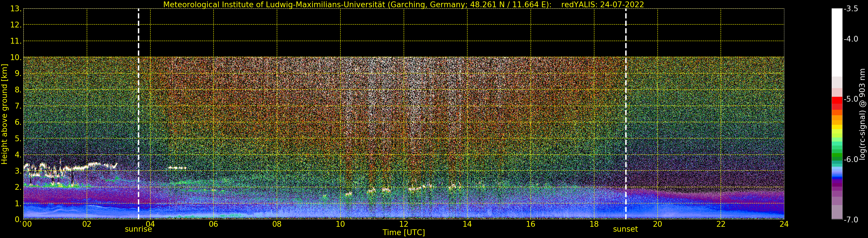This screenshot has width=868, height=238.
Task: Click the '-4.0' colorbar tick label
Action: [851, 39]
